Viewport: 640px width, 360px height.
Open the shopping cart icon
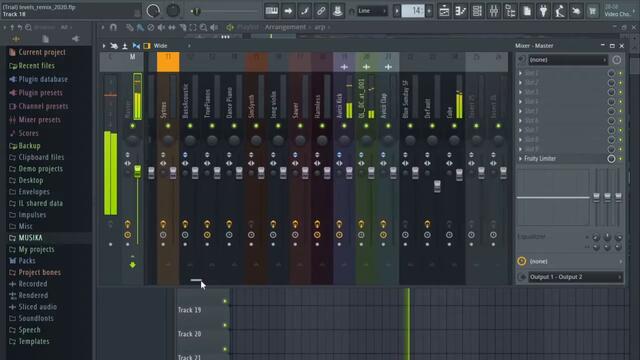click(592, 11)
